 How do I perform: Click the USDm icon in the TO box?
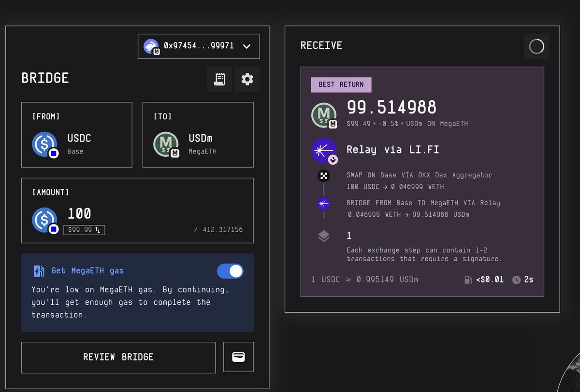point(167,144)
